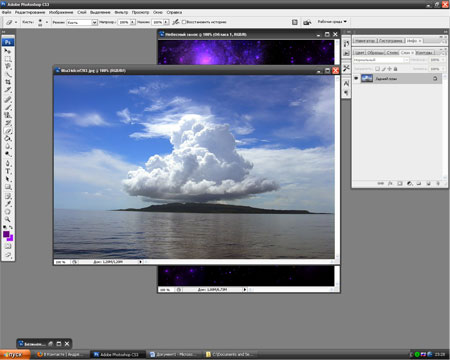Toggle lock all padlock icon

pyautogui.click(x=395, y=69)
